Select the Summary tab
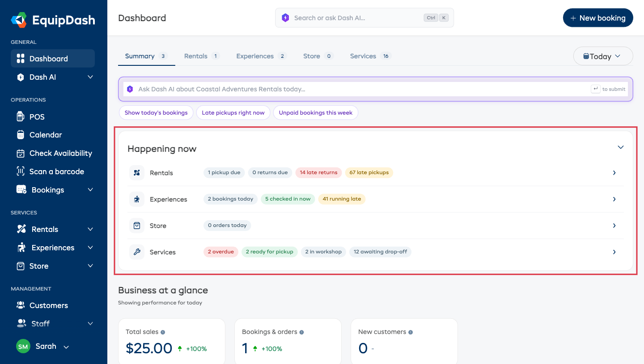 [x=146, y=56]
